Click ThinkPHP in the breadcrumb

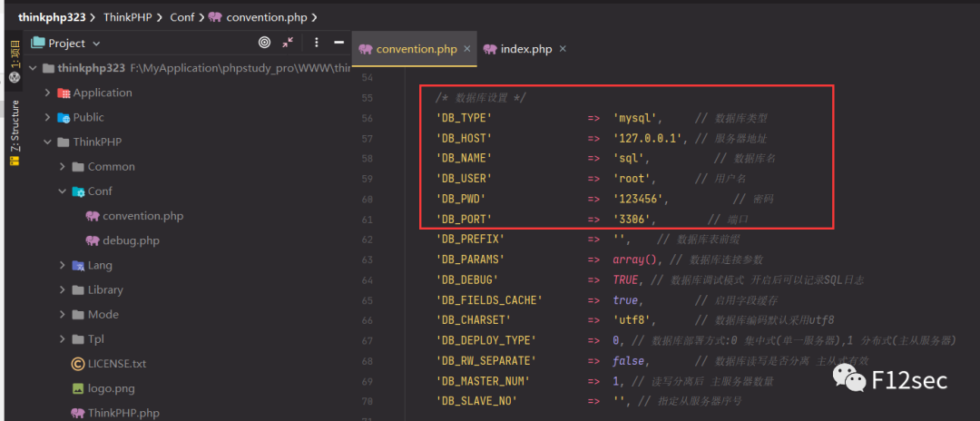coord(128,17)
